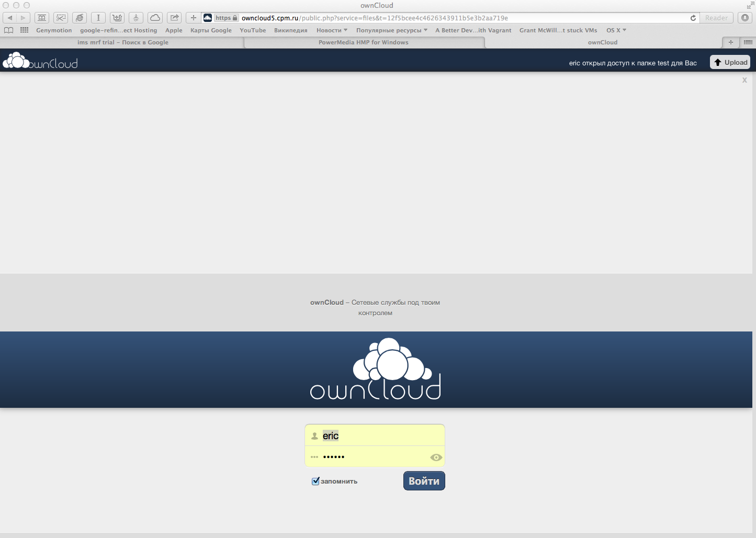Open a new tab with the plus button
This screenshot has width=756, height=538.
click(731, 42)
